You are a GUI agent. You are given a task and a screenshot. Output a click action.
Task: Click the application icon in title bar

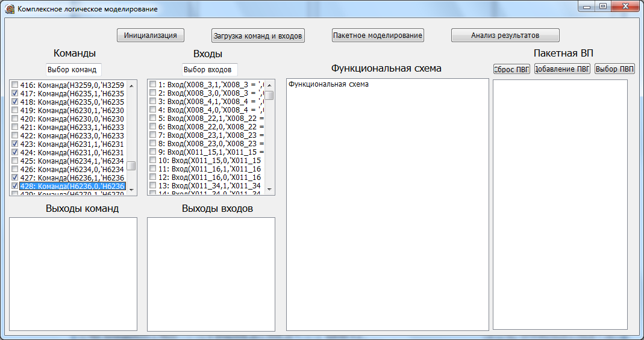[x=8, y=8]
